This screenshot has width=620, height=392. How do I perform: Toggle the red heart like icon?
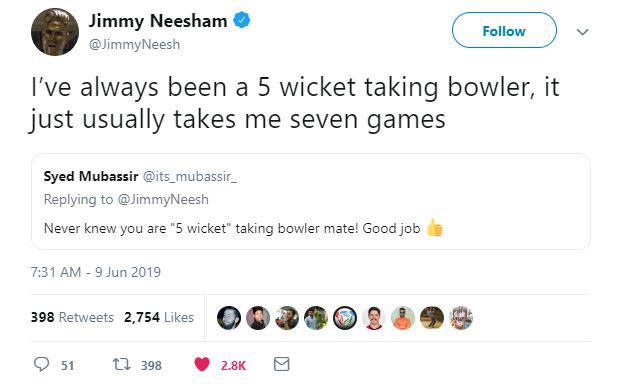(x=202, y=364)
